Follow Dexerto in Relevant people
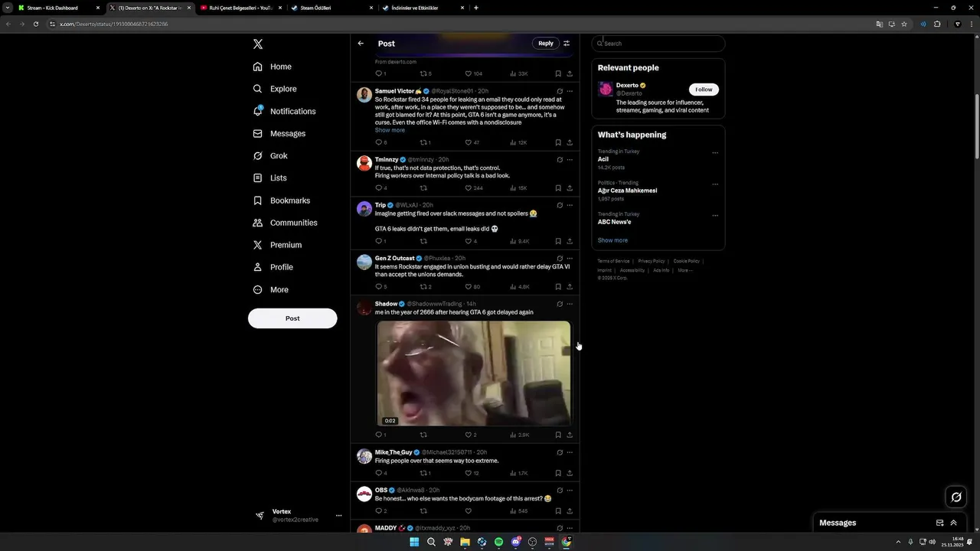The height and width of the screenshot is (551, 980). coord(704,90)
